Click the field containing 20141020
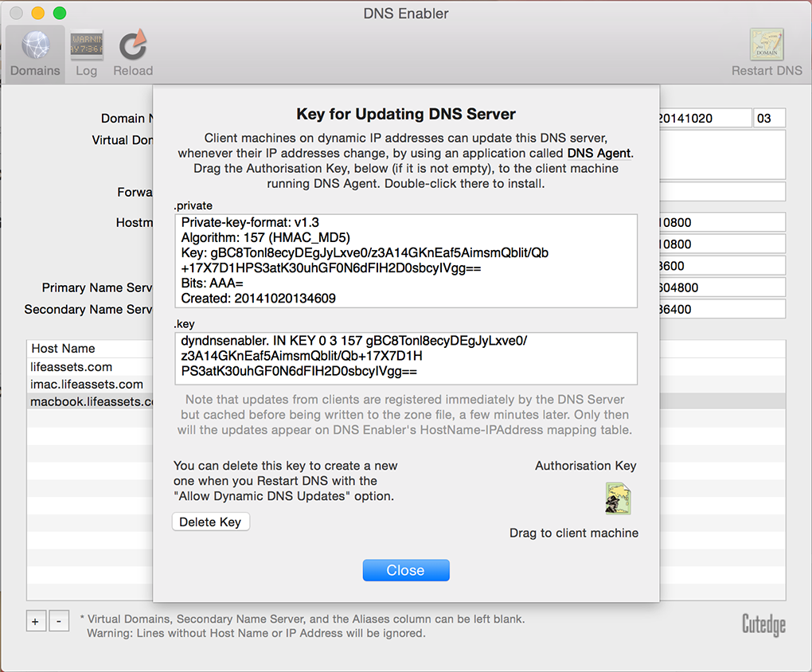Image resolution: width=812 pixels, height=672 pixels. tap(705, 119)
